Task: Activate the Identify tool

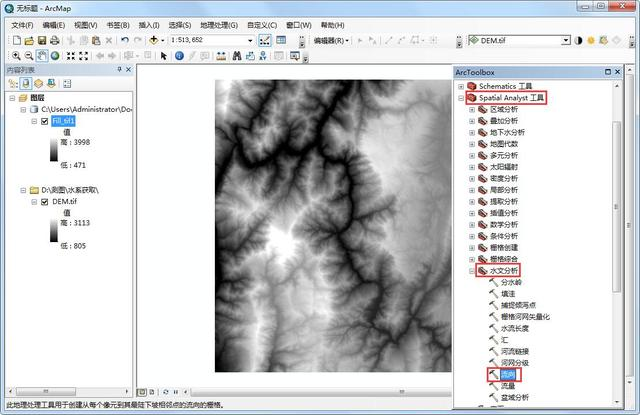Action: click(179, 56)
